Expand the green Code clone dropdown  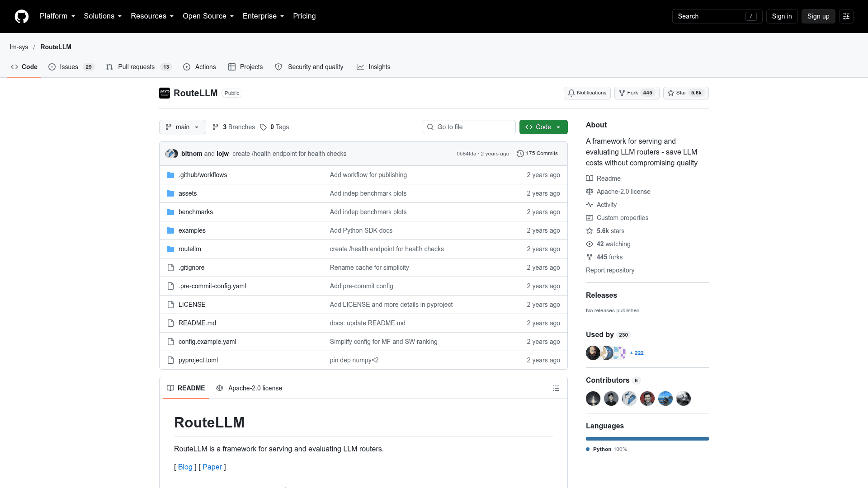click(543, 127)
